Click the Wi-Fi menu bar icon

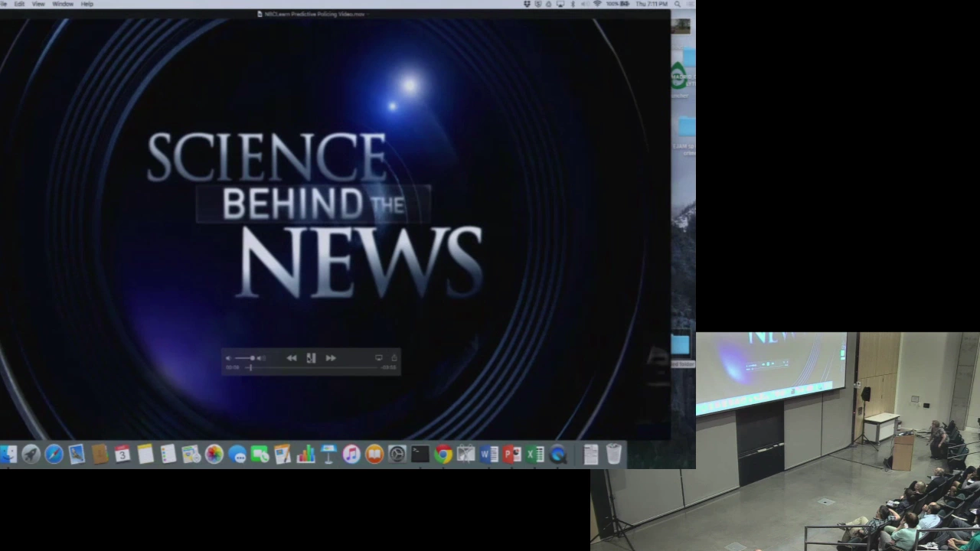point(597,4)
